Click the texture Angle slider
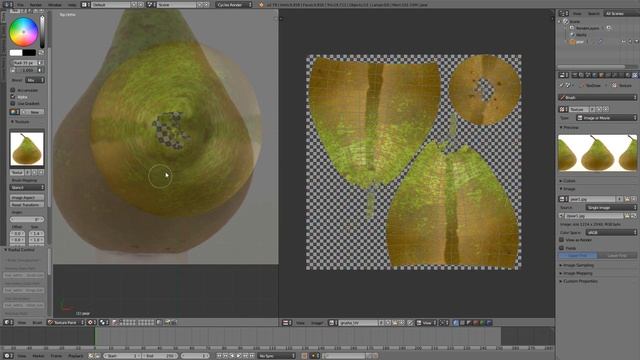Viewport: 640px width, 360px height. pyautogui.click(x=27, y=220)
